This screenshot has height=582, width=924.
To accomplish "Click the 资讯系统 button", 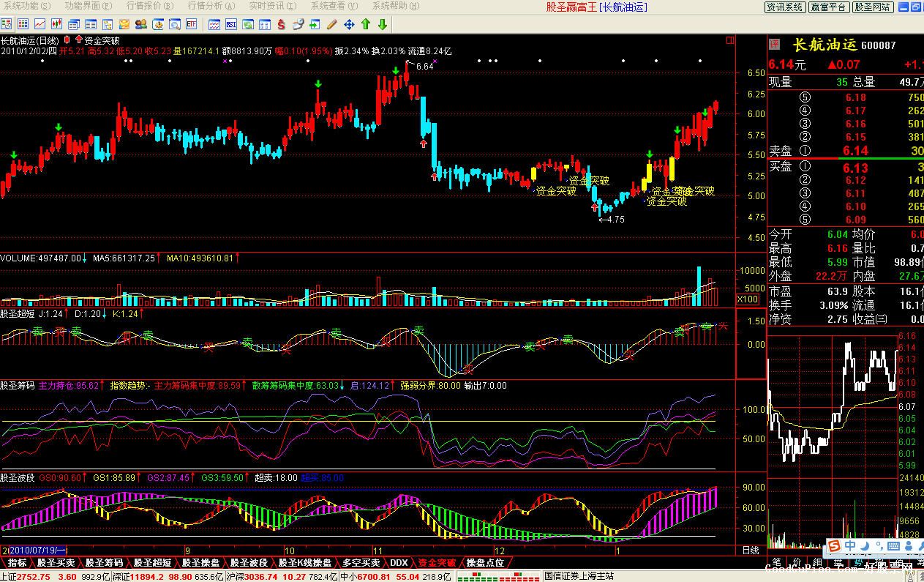I will coord(785,7).
